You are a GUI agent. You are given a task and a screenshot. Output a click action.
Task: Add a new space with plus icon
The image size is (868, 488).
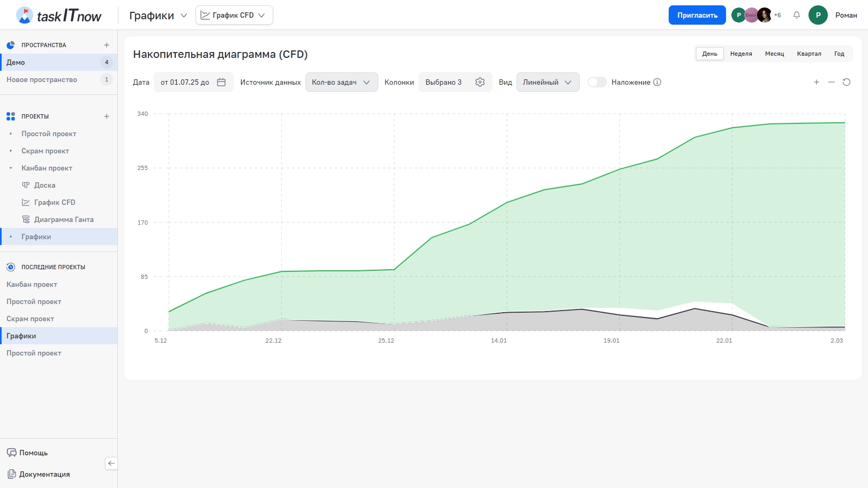pyautogui.click(x=107, y=45)
